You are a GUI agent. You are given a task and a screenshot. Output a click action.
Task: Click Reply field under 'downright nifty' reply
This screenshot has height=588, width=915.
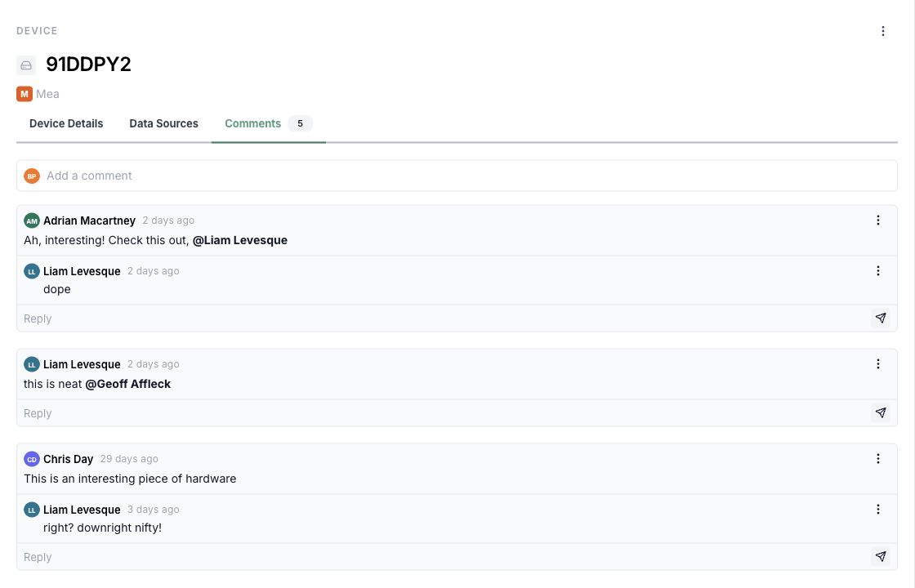tap(444, 557)
